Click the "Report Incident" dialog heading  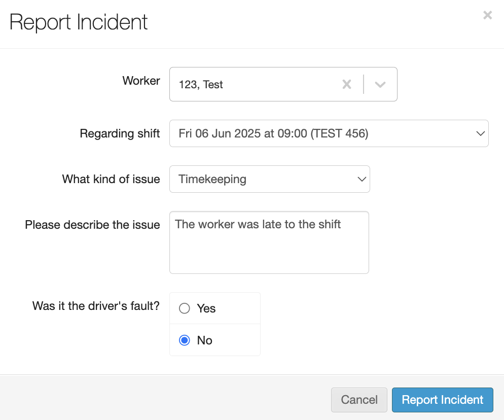[79, 22]
